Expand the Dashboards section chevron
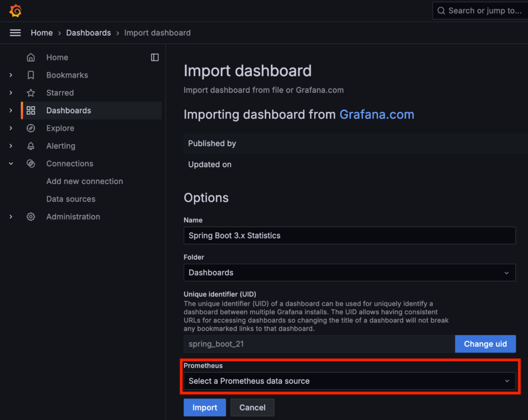 click(x=11, y=111)
